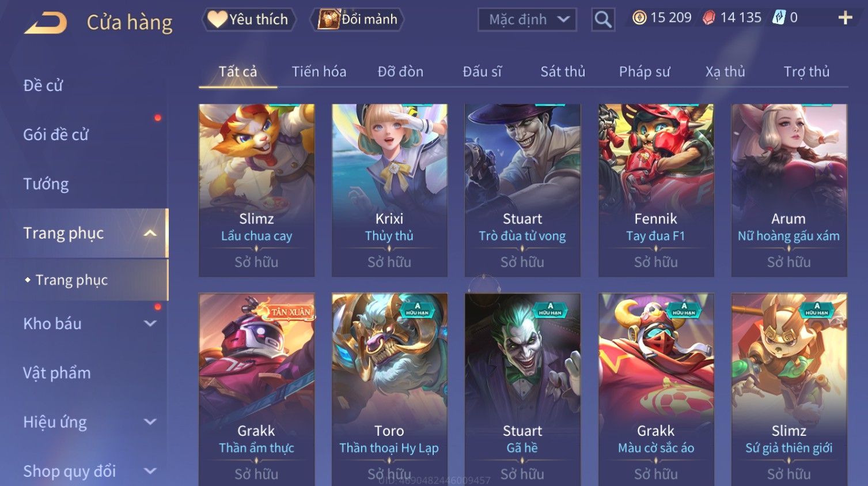Viewport: 868px width, 486px height.
Task: Open the Tướng sidebar item
Action: tap(46, 184)
